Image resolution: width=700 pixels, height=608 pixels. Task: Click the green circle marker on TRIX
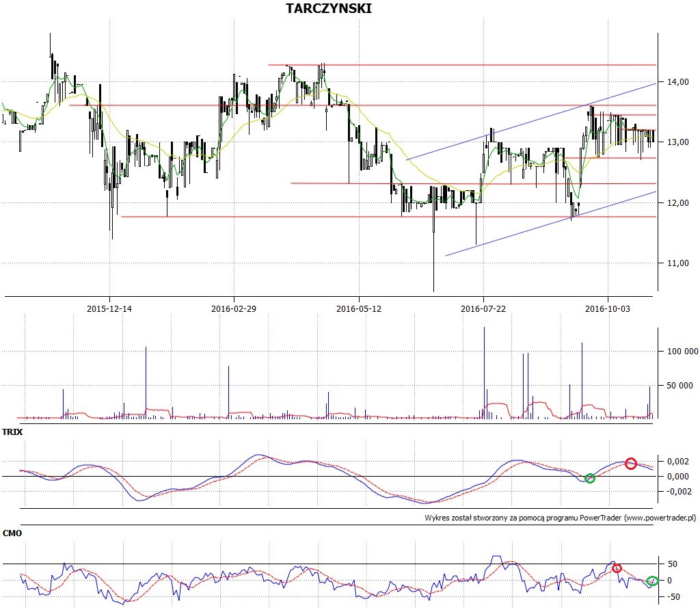[x=590, y=479]
